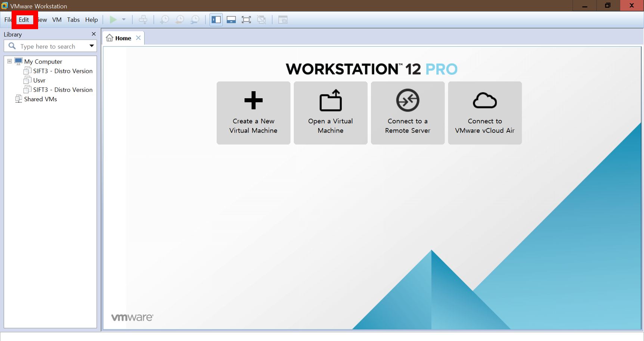Click the Shared VMs icon
The width and height of the screenshot is (644, 341).
(x=18, y=99)
